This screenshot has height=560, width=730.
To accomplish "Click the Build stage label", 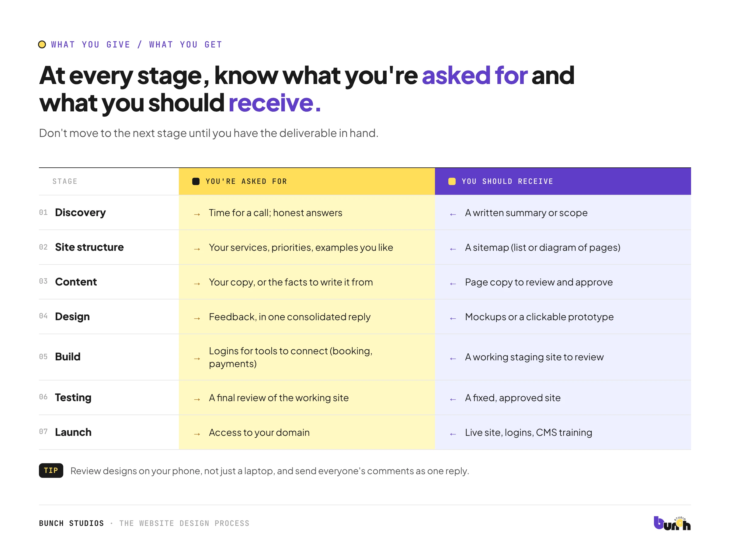I will (x=68, y=357).
